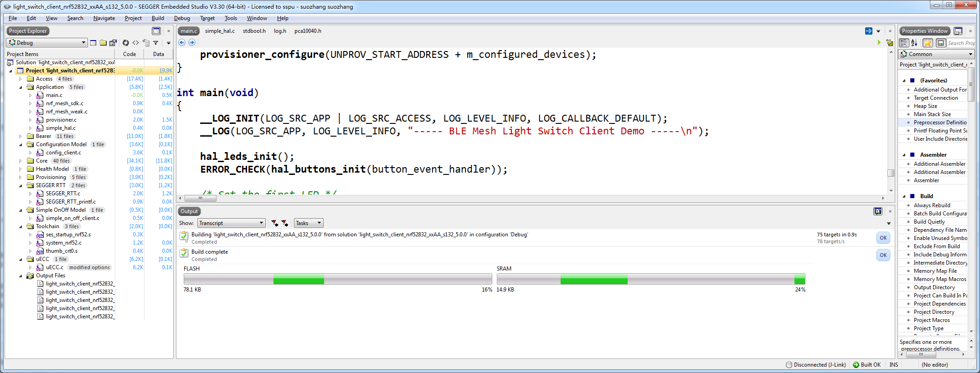This screenshot has width=980, height=373.
Task: Click the green play arrow in editor toolbar
Action: [x=879, y=42]
